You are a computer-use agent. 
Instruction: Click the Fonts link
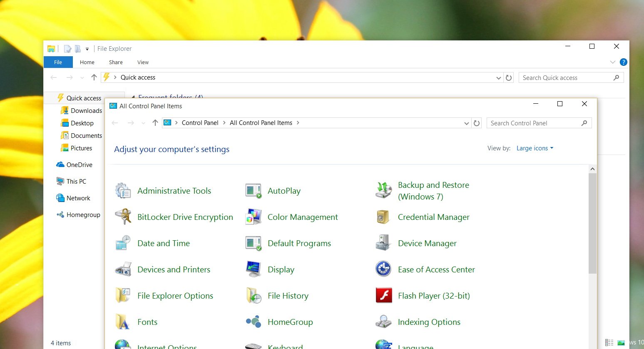point(147,322)
